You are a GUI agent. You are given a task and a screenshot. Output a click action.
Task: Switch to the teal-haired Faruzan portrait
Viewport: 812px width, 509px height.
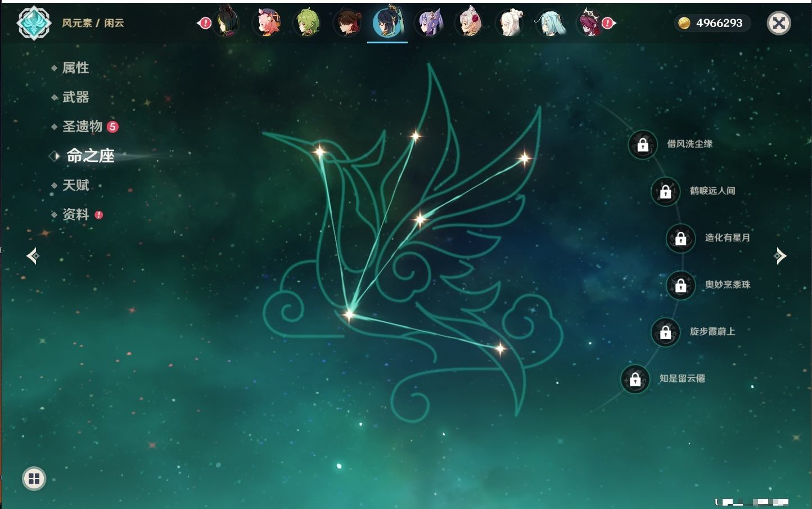point(550,23)
